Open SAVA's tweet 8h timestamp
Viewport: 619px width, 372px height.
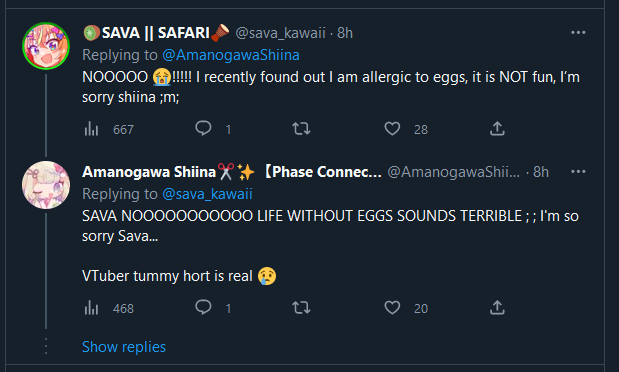coord(345,33)
